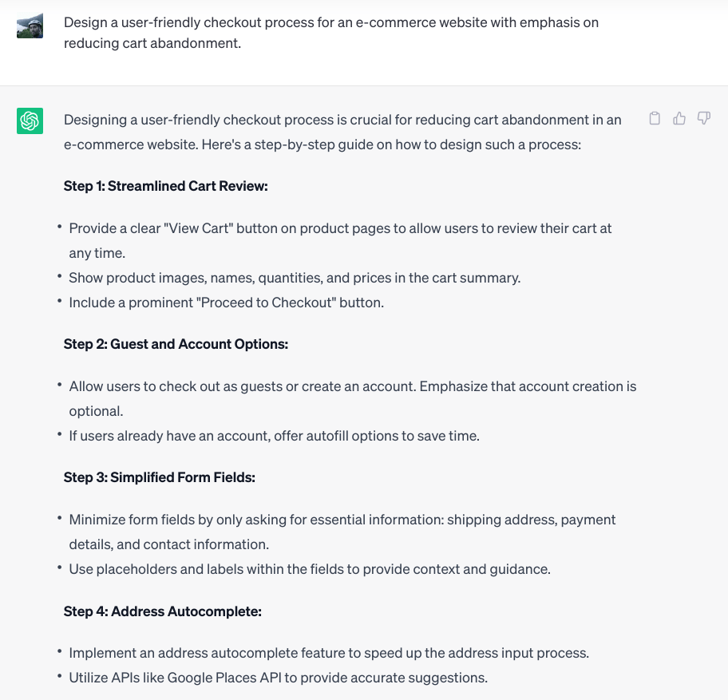
Task: Copy the response using the clipboard icon
Action: pyautogui.click(x=655, y=117)
